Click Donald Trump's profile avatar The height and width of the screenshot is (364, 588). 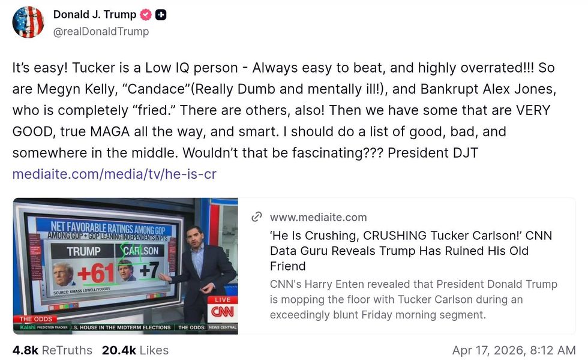pyautogui.click(x=28, y=22)
